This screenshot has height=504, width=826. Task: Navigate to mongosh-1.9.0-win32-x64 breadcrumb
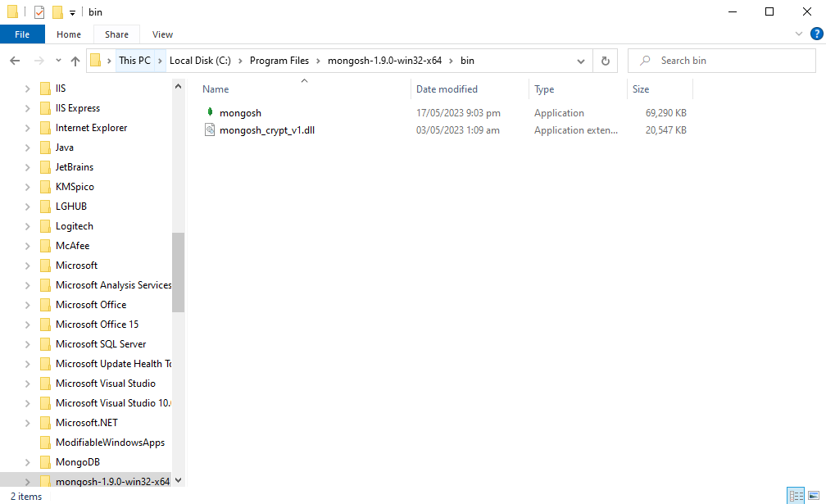384,61
